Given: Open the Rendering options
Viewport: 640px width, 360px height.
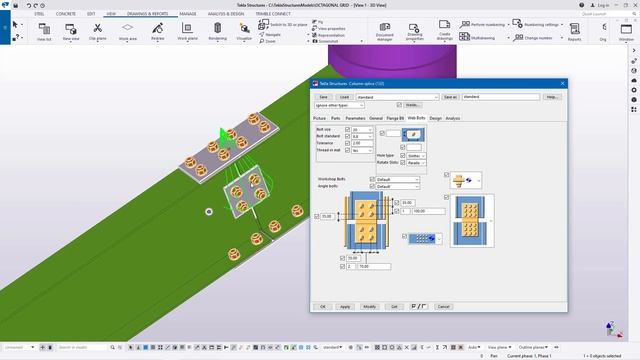Looking at the screenshot, I should point(218,32).
